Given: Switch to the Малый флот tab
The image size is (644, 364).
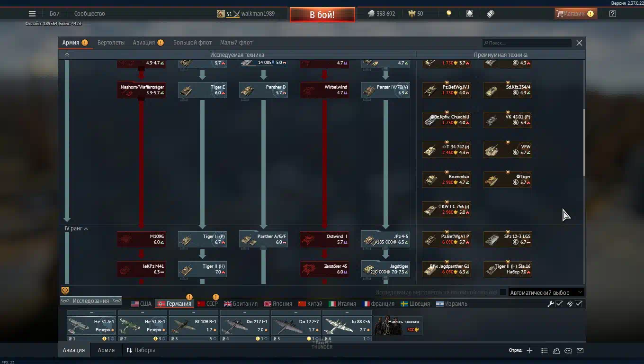Looking at the screenshot, I should [x=236, y=43].
